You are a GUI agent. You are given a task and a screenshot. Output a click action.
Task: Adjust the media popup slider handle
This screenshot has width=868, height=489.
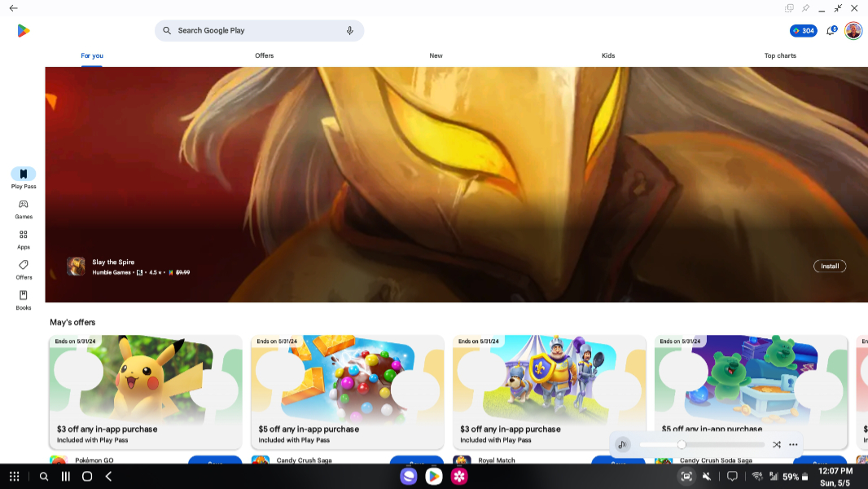(682, 444)
